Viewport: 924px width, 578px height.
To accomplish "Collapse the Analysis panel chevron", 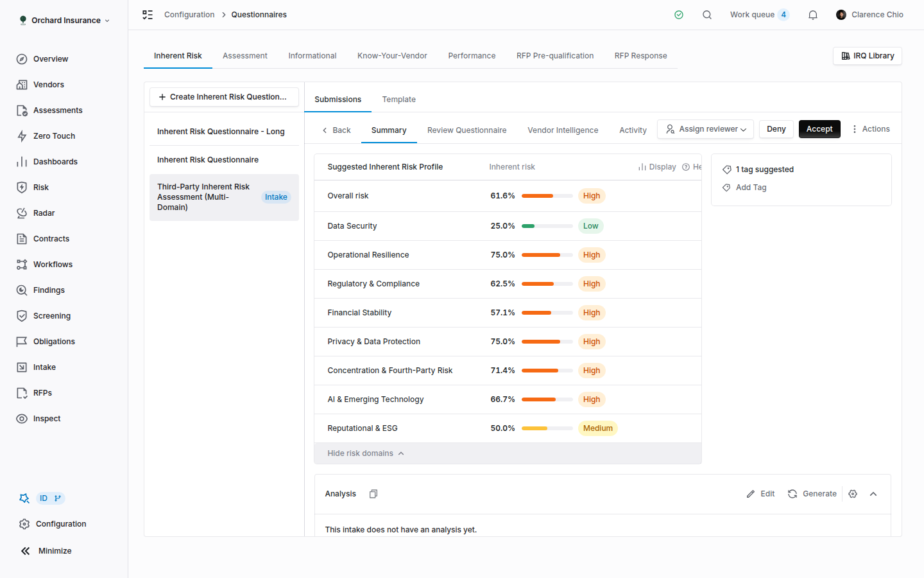I will [873, 494].
